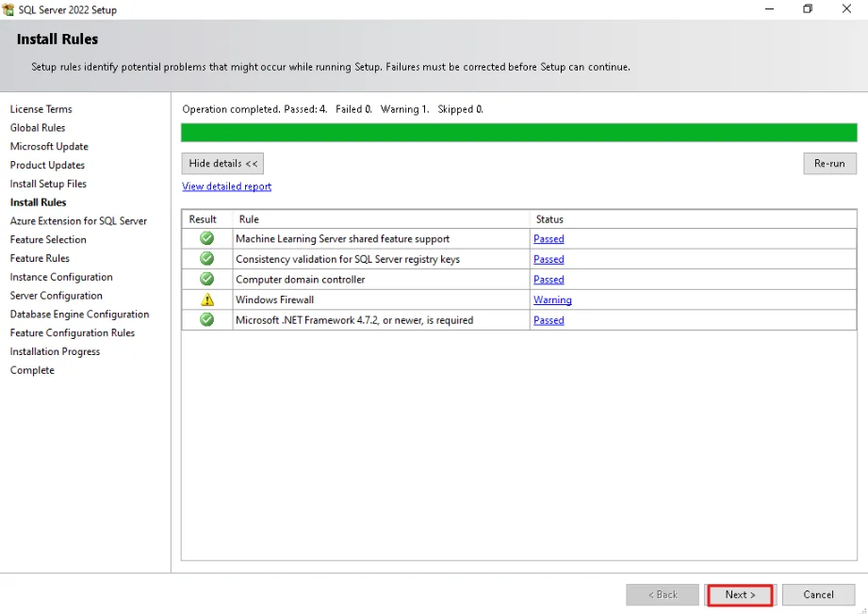Collapse details with Hide details button
The image size is (868, 614).
[222, 164]
